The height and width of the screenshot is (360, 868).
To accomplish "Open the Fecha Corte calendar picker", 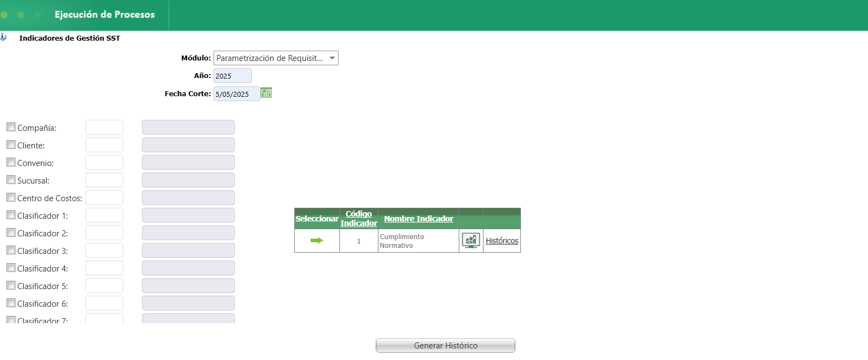I will (266, 93).
